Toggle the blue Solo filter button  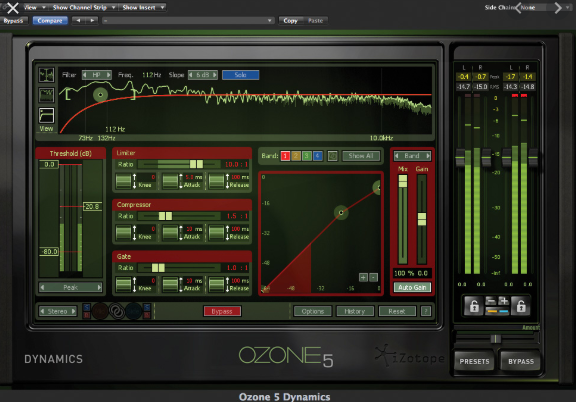pyautogui.click(x=240, y=75)
